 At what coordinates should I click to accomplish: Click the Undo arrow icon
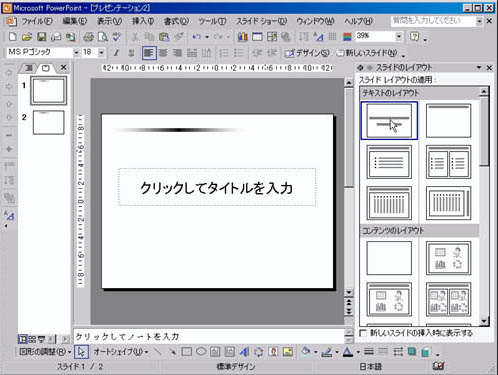[197, 37]
